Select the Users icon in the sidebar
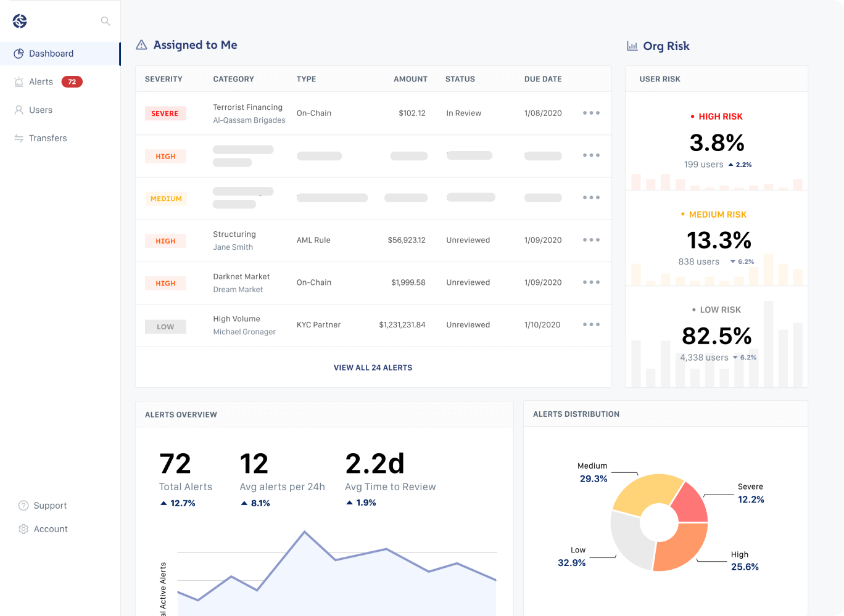This screenshot has height=616, width=844. (x=20, y=110)
